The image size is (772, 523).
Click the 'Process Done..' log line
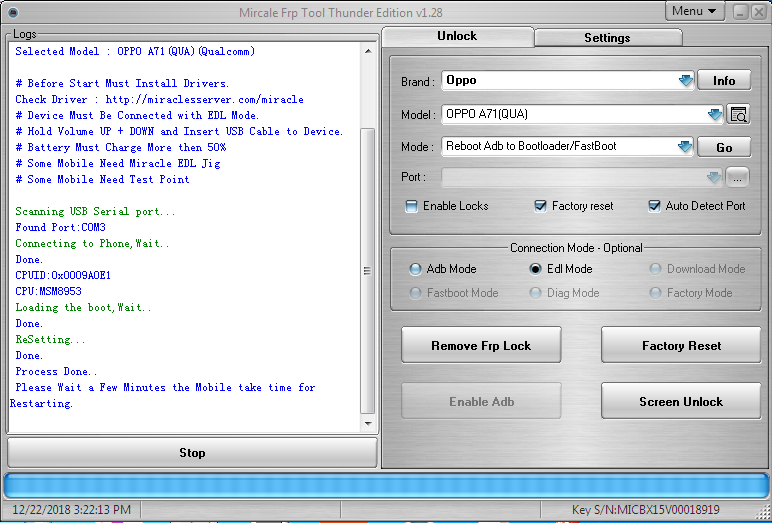pos(56,371)
